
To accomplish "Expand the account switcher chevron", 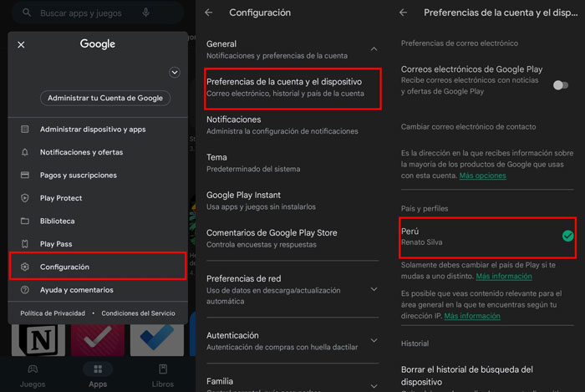I will [174, 73].
